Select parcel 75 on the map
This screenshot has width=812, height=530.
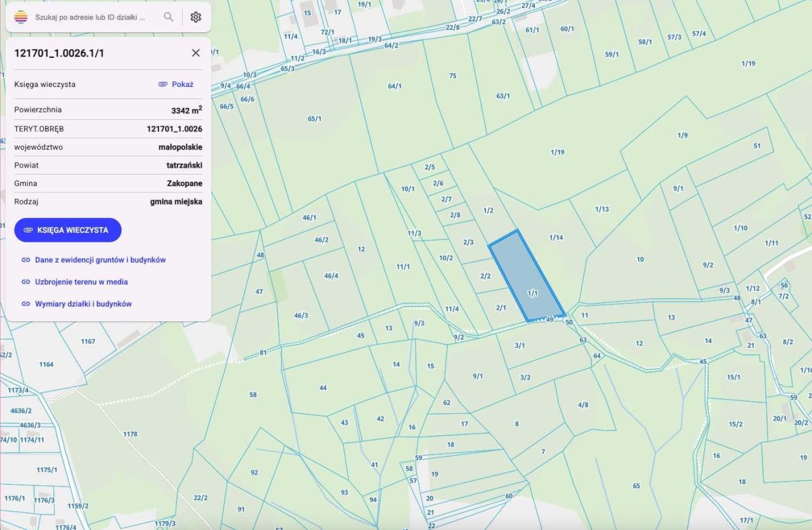[452, 76]
